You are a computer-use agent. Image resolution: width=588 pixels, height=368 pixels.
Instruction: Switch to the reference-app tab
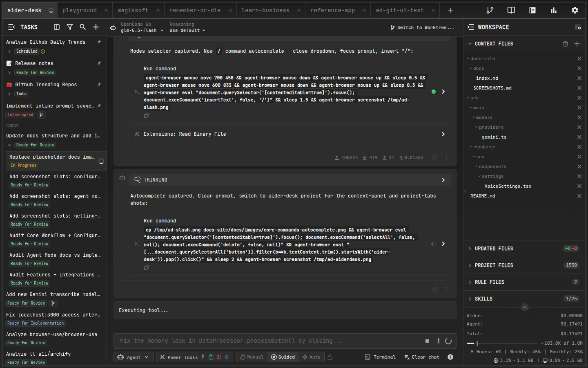pos(332,10)
